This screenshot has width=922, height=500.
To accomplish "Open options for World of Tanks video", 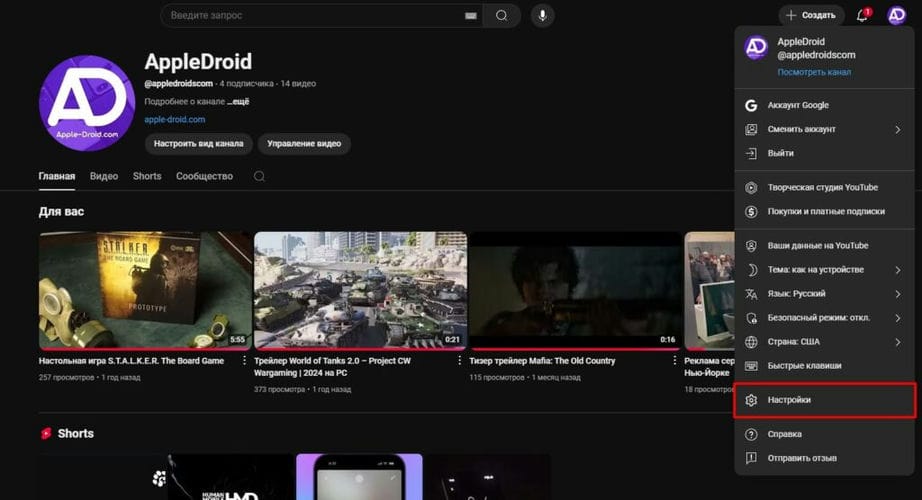I will pyautogui.click(x=460, y=361).
